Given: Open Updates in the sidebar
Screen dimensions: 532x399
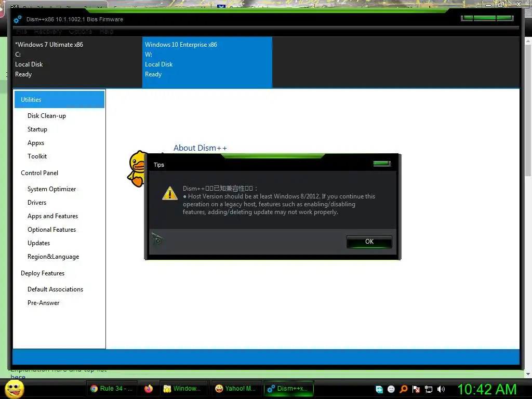Looking at the screenshot, I should (x=38, y=243).
